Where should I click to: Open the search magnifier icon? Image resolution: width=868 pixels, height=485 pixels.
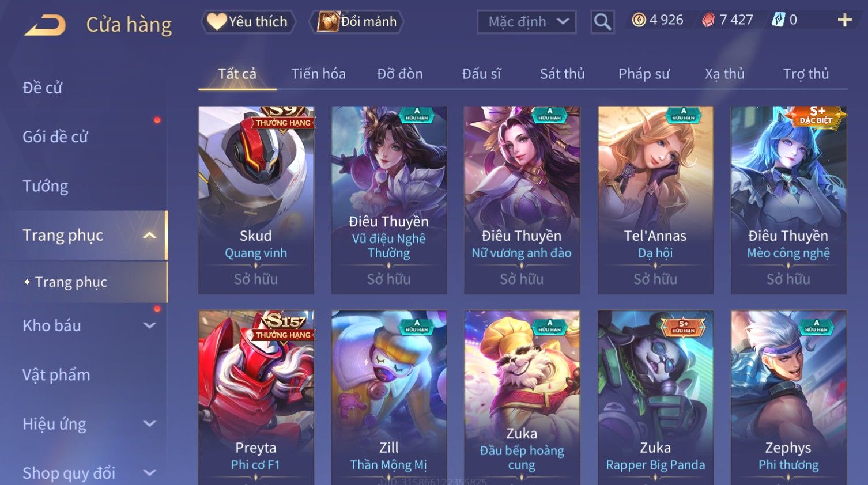[602, 22]
